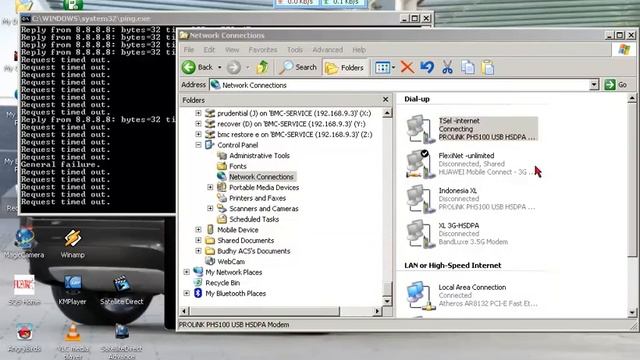Open the Advanced menu
This screenshot has width=640, height=360.
click(327, 50)
